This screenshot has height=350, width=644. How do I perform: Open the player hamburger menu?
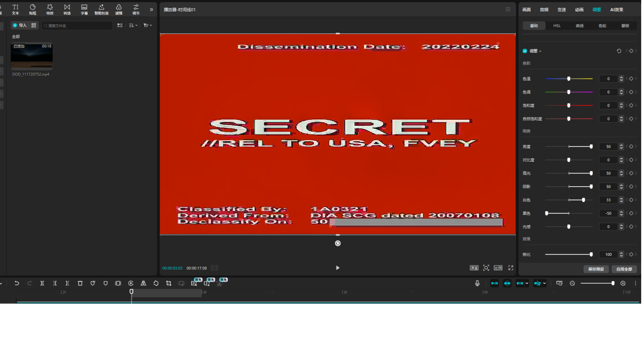[x=508, y=9]
